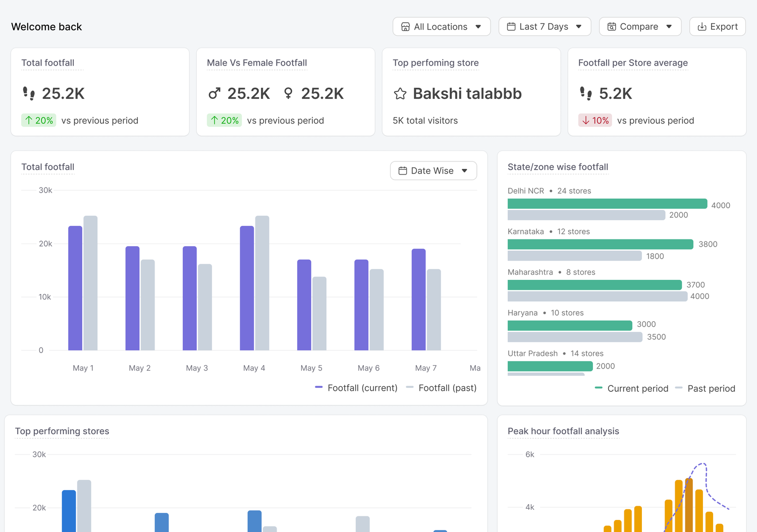Screen dimensions: 757x532
Task: Click the Delhi NCR 24 stores label
Action: click(549, 191)
